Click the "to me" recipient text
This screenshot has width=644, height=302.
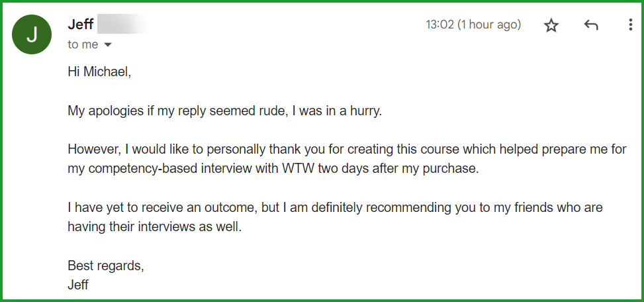click(x=83, y=44)
